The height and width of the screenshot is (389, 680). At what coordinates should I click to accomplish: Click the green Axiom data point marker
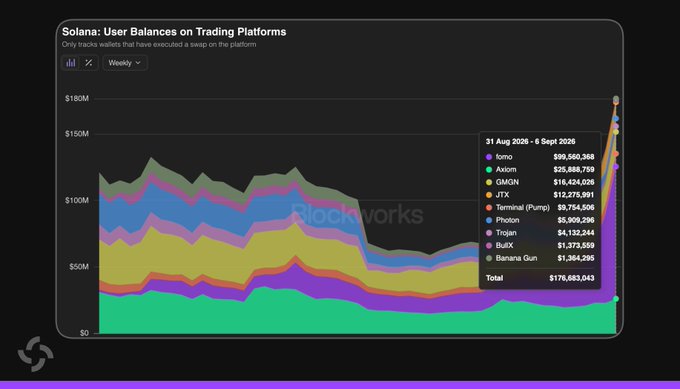click(616, 299)
